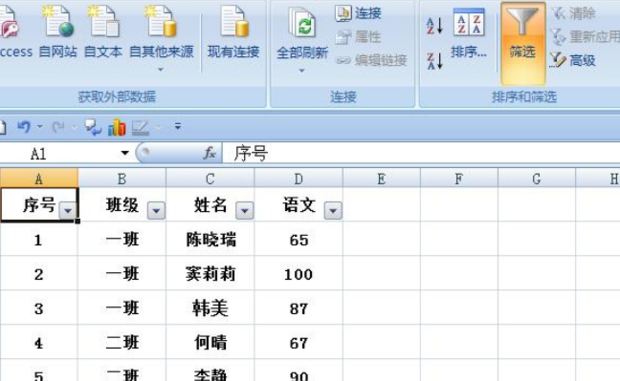Select 序号 cell with value 2
Viewport: 620px width, 381px height.
[x=39, y=273]
